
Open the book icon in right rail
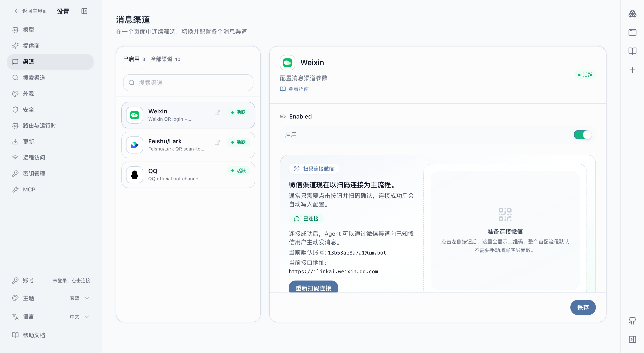coord(632,51)
